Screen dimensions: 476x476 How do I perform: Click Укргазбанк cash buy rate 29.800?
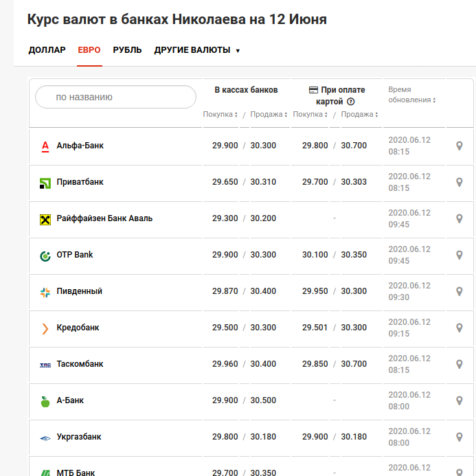225,437
